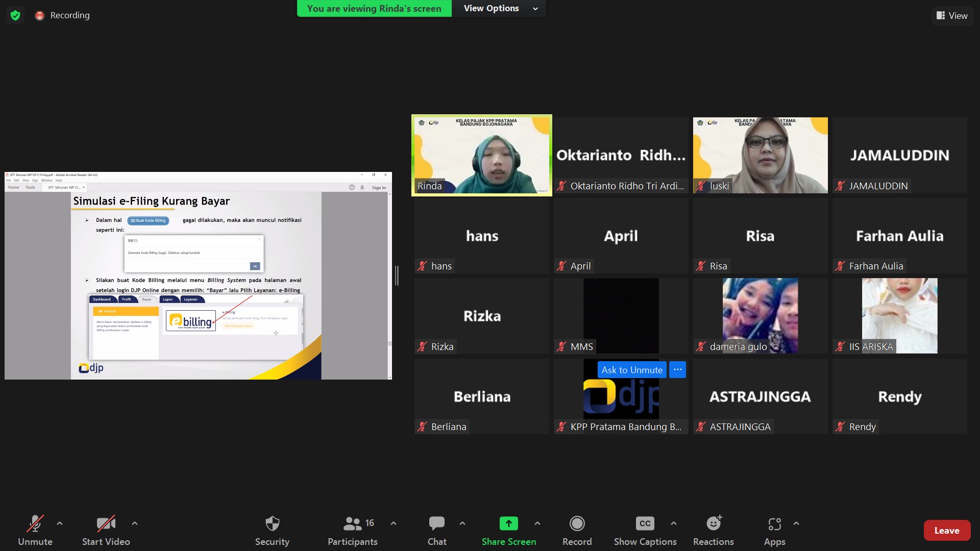Select Rinda's video thumbnail

click(x=481, y=155)
